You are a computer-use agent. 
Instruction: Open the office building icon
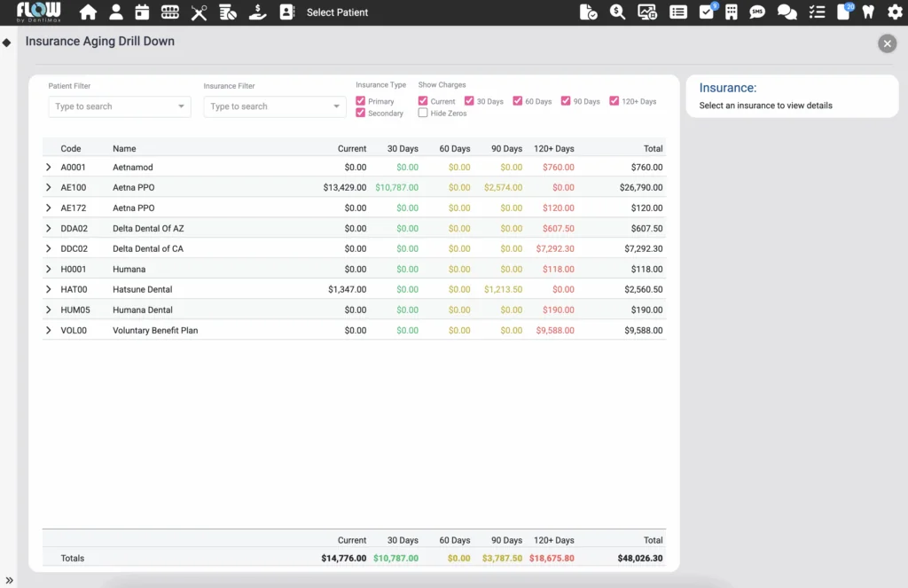(732, 12)
